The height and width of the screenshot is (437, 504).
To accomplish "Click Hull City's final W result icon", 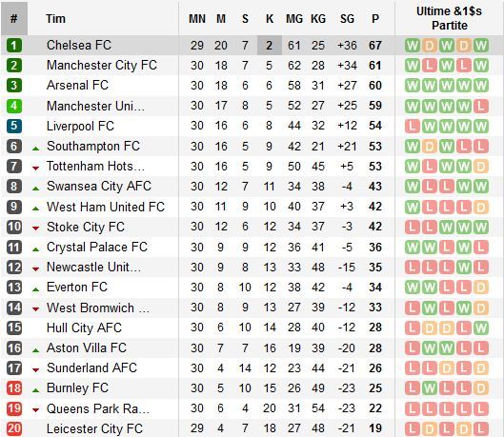I will [481, 328].
